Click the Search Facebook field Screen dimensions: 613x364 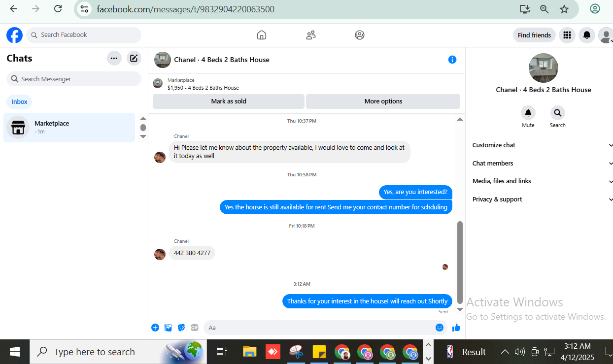(x=84, y=35)
